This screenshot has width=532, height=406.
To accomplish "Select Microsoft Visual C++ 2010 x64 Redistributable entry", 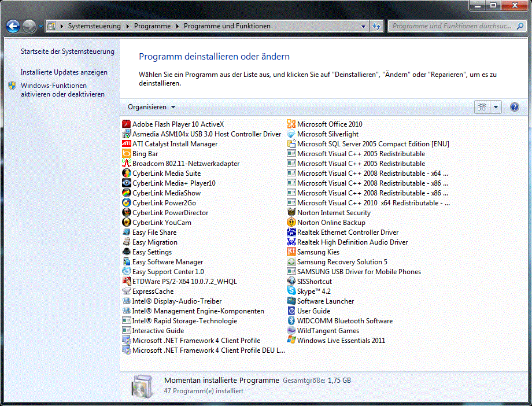I will tap(369, 203).
